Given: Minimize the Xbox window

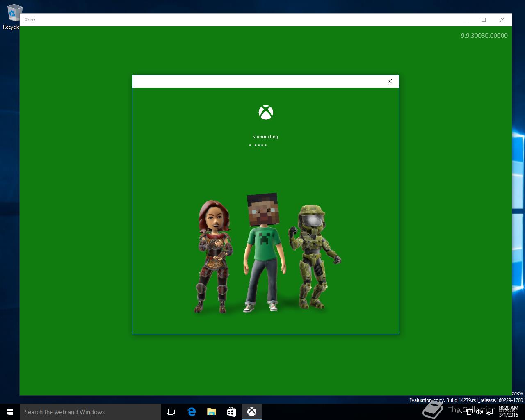Looking at the screenshot, I should click(x=465, y=20).
